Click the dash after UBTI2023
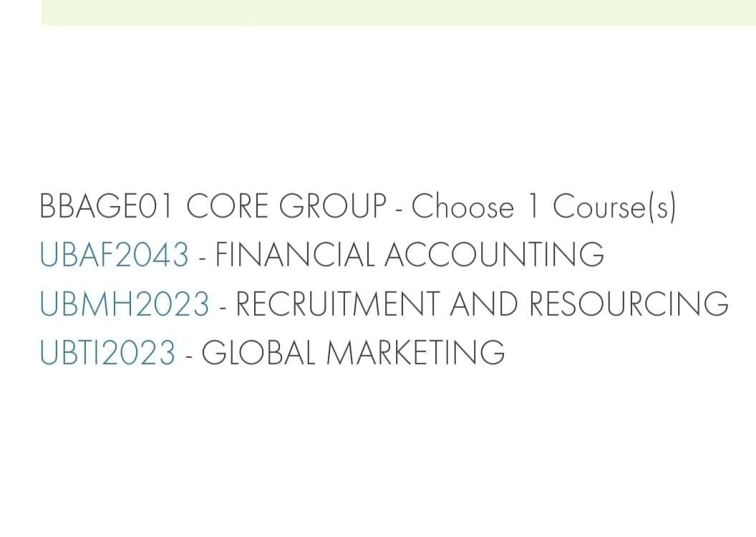Viewport: 756px width, 537px height. [x=189, y=355]
